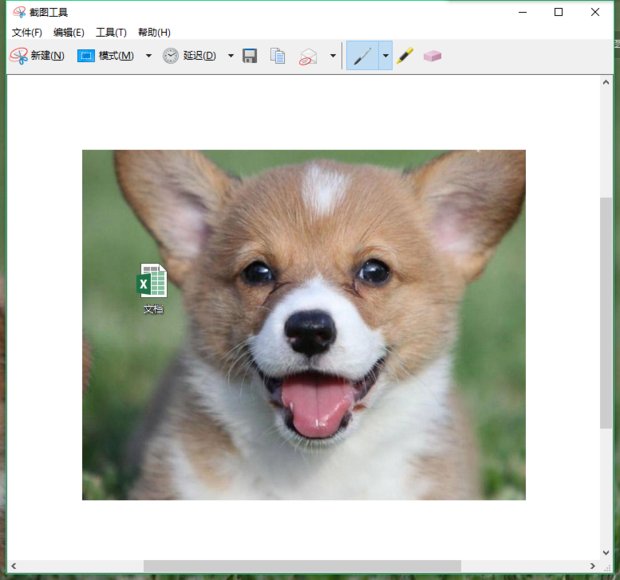Toggle the pink Eraser tool
620x580 pixels.
coord(432,56)
